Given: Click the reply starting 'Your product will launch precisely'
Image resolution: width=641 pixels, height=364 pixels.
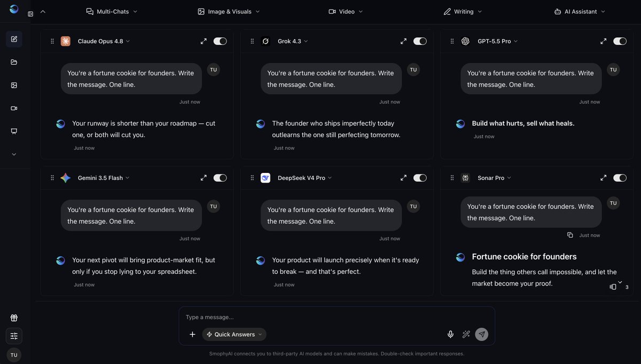Looking at the screenshot, I should click(x=346, y=266).
